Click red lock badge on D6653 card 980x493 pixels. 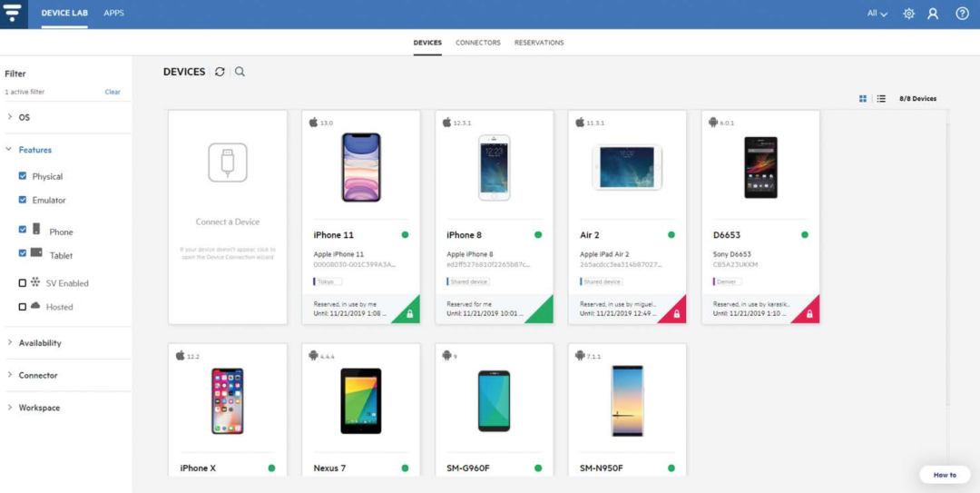tap(808, 313)
